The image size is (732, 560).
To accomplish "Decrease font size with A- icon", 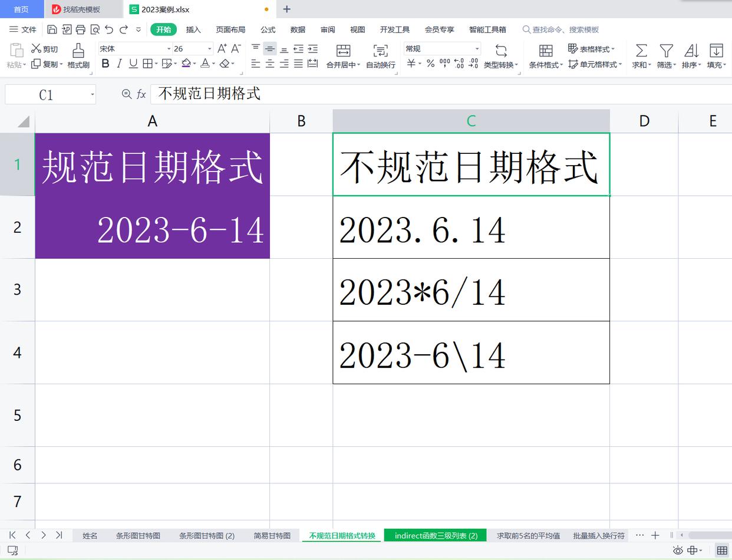I will pyautogui.click(x=236, y=49).
